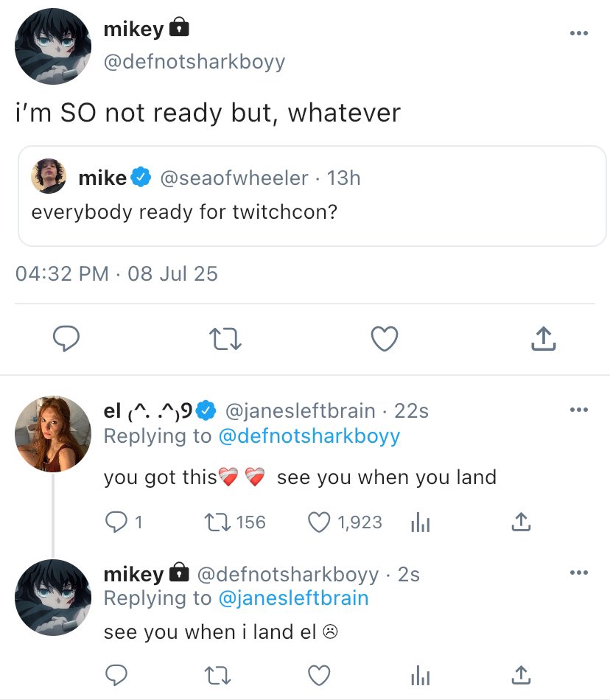This screenshot has width=610, height=700.
Task: Like el's reply with 1,923 likes
Action: pyautogui.click(x=345, y=522)
